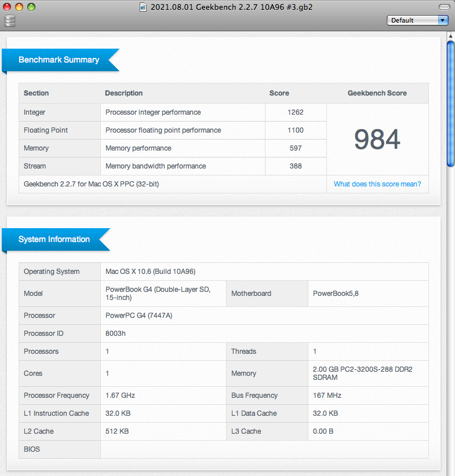Image resolution: width=455 pixels, height=476 pixels.
Task: Click the Section column header
Action: (x=36, y=93)
